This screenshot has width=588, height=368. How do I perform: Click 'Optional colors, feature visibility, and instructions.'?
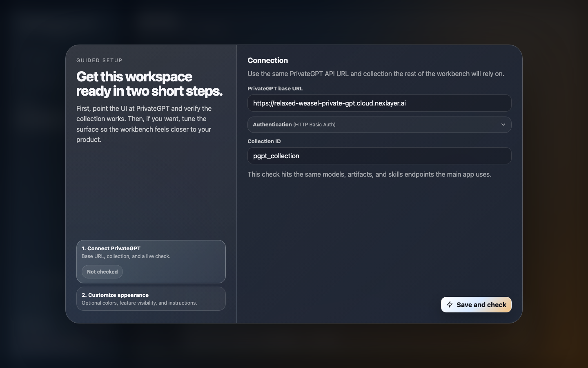point(139,303)
